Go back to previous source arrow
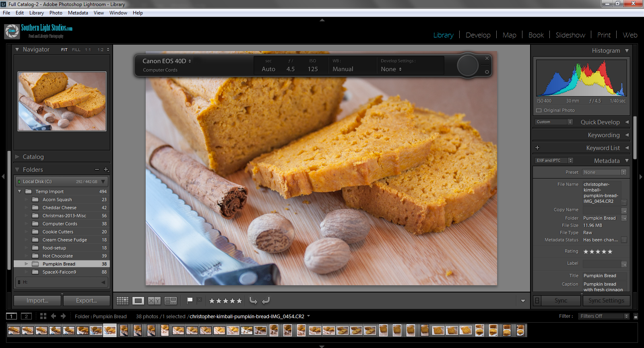The height and width of the screenshot is (348, 644). [53, 316]
